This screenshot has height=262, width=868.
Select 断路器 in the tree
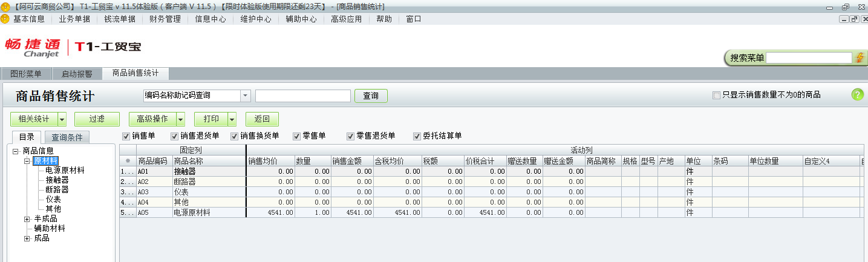[57, 189]
